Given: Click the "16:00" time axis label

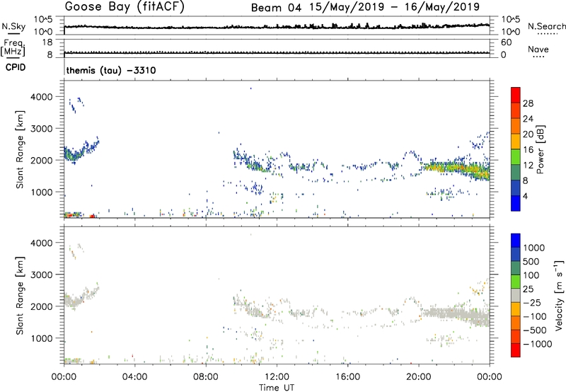Looking at the screenshot, I should 347,377.
